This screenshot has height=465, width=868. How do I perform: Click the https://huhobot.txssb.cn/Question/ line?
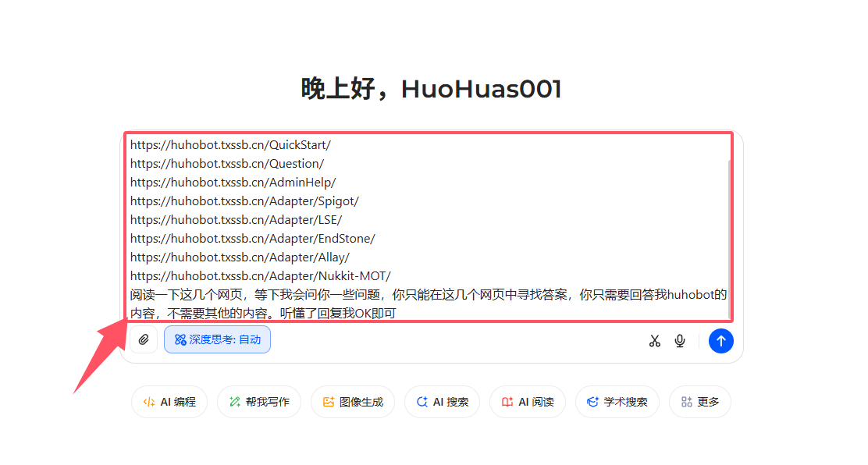(227, 164)
